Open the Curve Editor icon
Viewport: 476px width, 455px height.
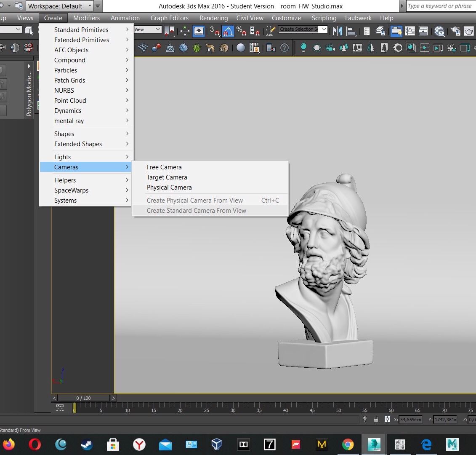point(410,31)
